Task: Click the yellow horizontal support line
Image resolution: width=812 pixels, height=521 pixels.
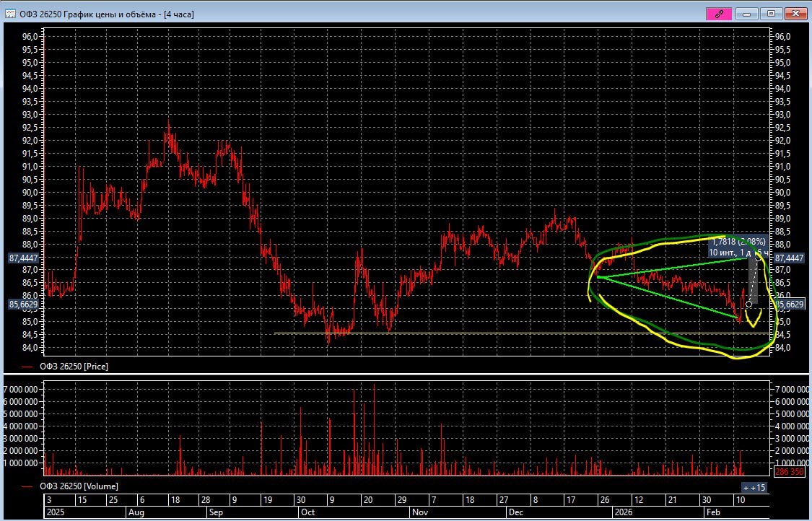Action: 433,333
